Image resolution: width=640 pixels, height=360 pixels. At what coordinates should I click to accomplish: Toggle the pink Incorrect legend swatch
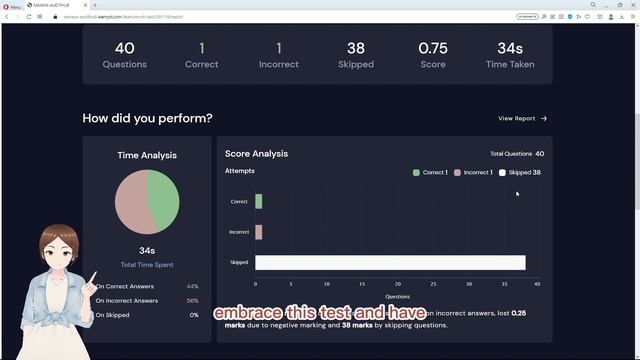pyautogui.click(x=457, y=173)
